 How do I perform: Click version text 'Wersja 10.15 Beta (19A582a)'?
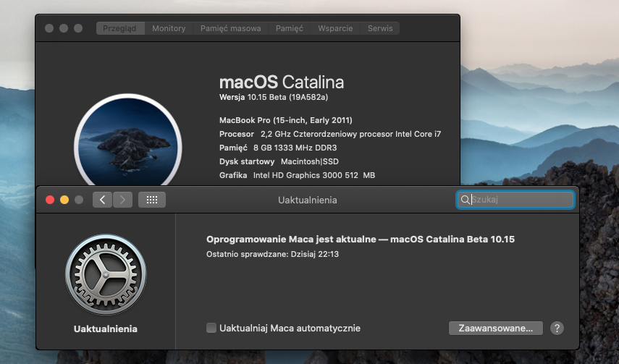[x=274, y=97]
